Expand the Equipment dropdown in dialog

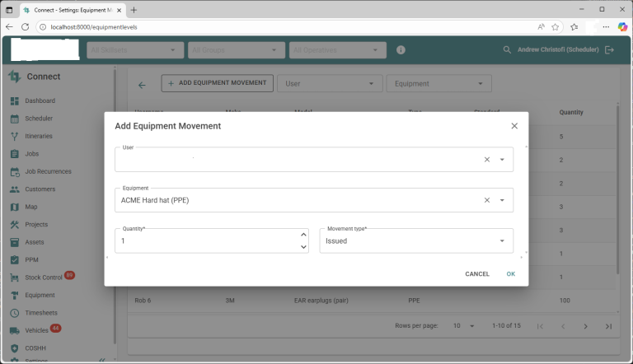pos(502,200)
